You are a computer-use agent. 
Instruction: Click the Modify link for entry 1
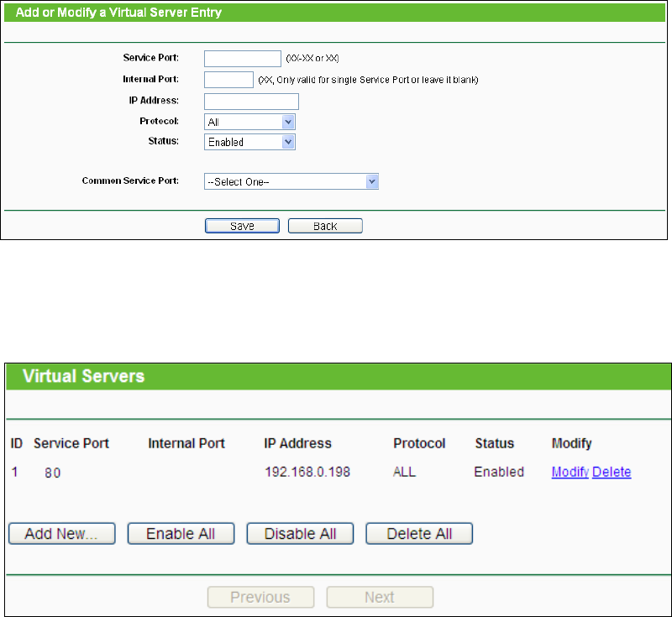click(570, 472)
